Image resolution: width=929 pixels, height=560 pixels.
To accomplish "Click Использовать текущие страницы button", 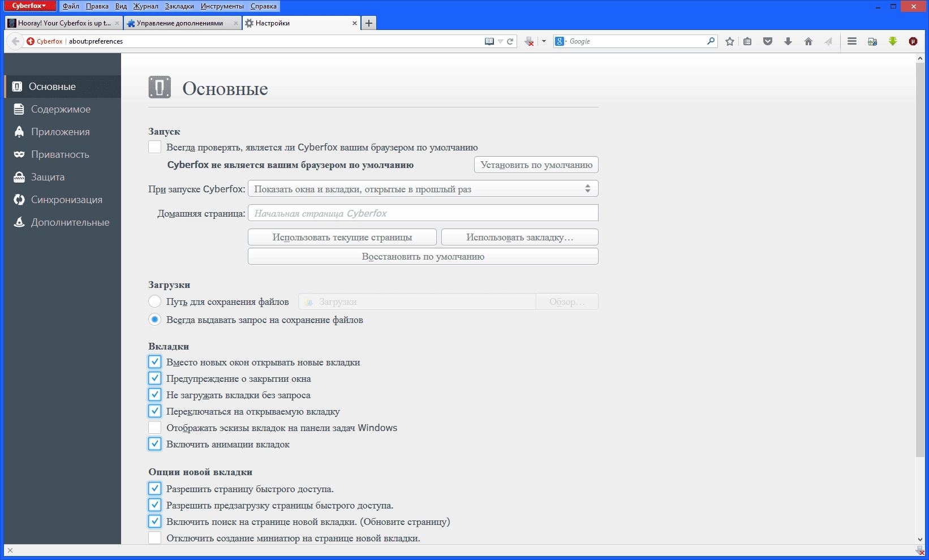I will (x=342, y=238).
